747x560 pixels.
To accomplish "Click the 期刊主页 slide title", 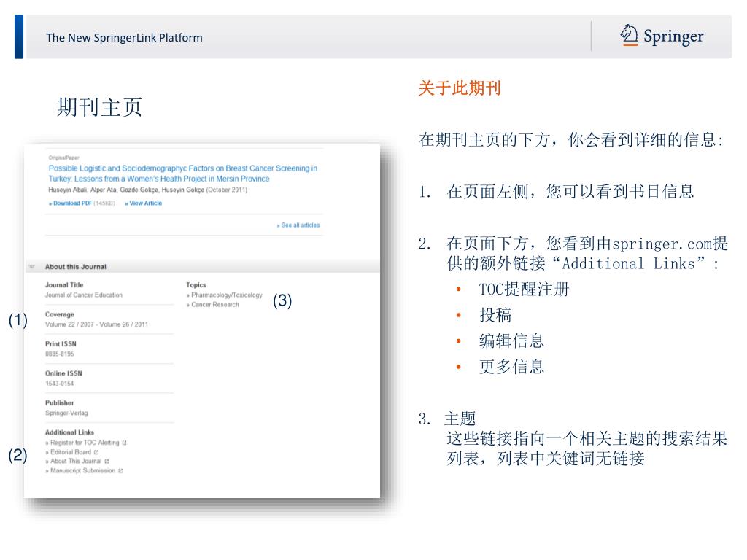I will pos(99,107).
